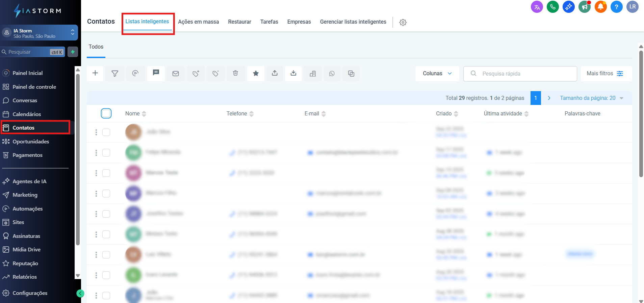This screenshot has width=644, height=303.
Task: Open the funnel filter icon
Action: point(115,73)
